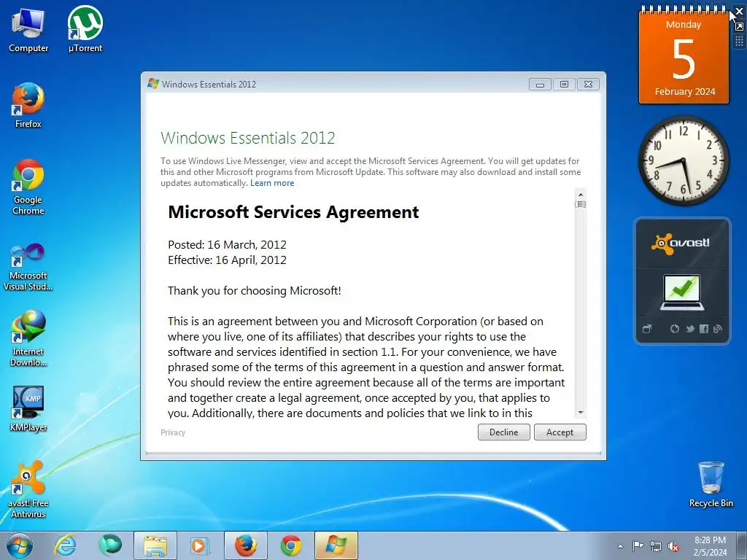Open Windows Explorer from the taskbar
Viewport: 747px width, 560px height.
(x=155, y=545)
